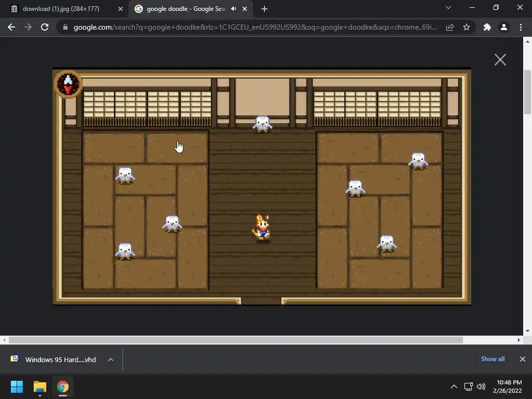Click the scroll left arrow of horizontal scrollbar
This screenshot has width=532, height=399.
(4, 340)
